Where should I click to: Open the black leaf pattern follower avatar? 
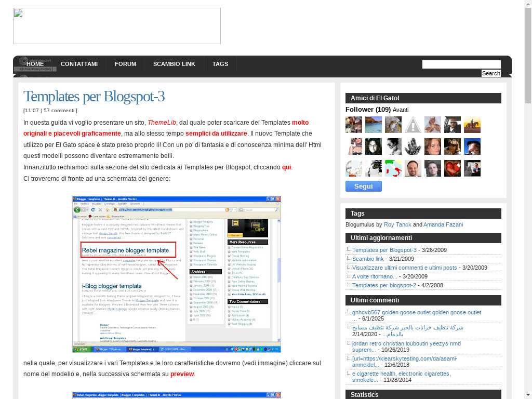(413, 147)
